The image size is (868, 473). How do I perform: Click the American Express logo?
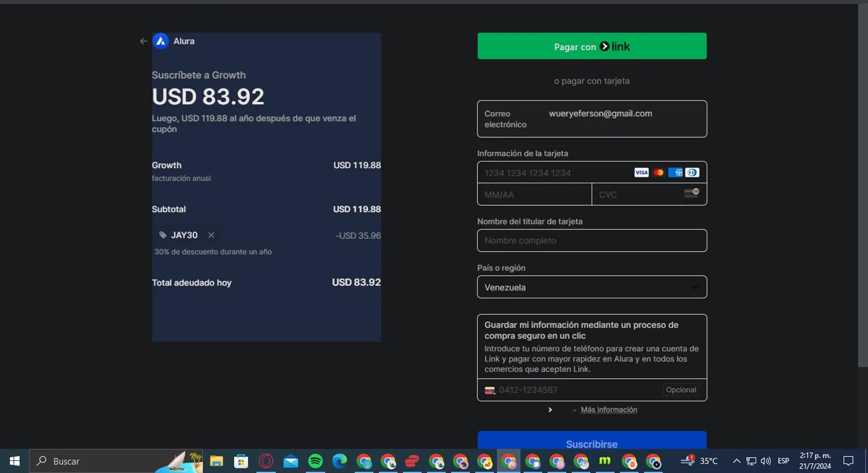tap(675, 172)
